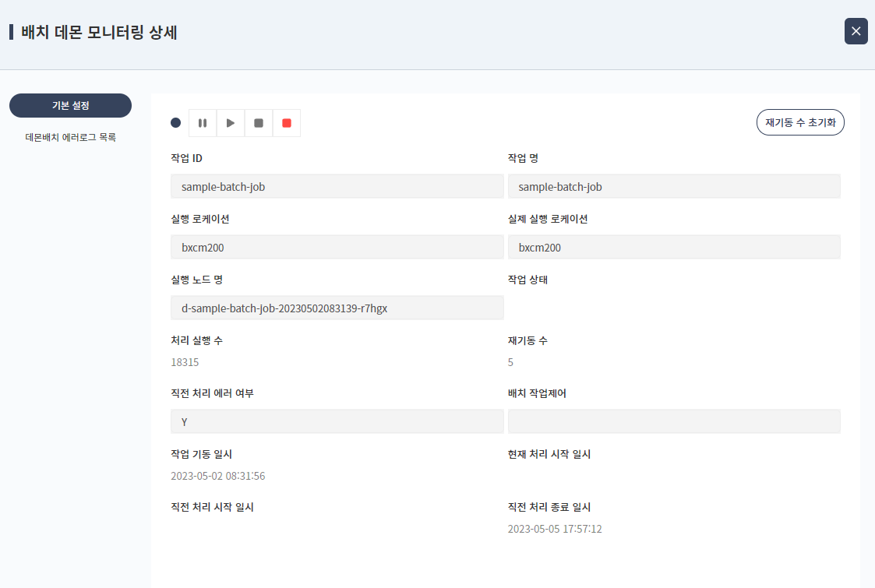Screen dimensions: 875x588
Task: Click the 직전 처리 에러 여부 field
Action: point(337,422)
